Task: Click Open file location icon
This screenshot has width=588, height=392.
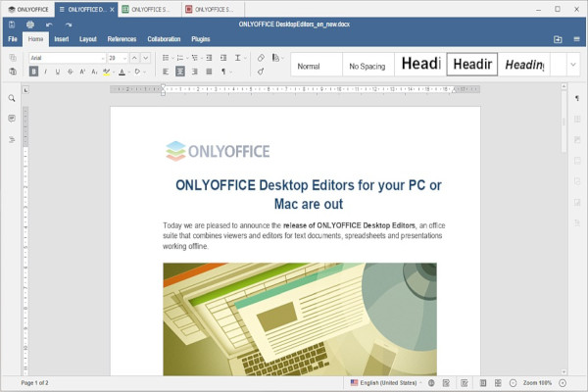Action: click(x=558, y=39)
